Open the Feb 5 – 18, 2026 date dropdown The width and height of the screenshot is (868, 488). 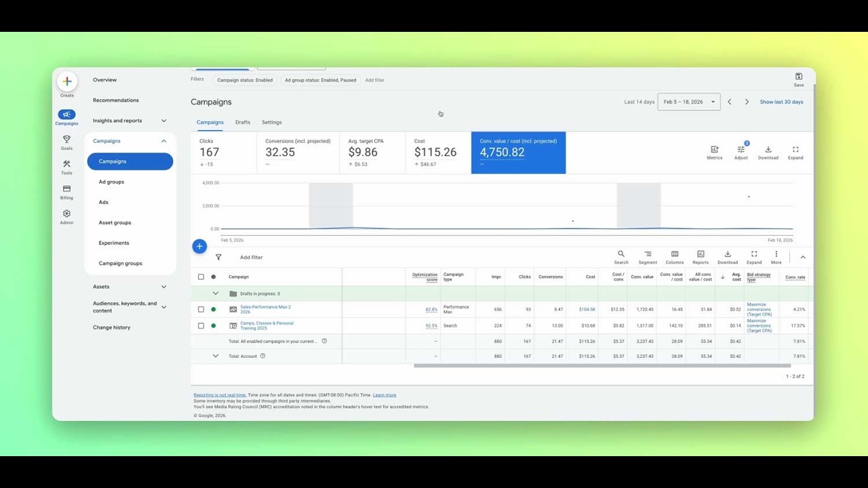tap(689, 102)
